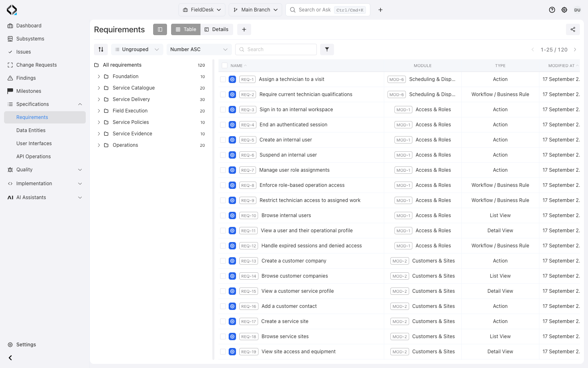Open Data Entities under Specifications
The height and width of the screenshot is (368, 588).
coord(45,130)
